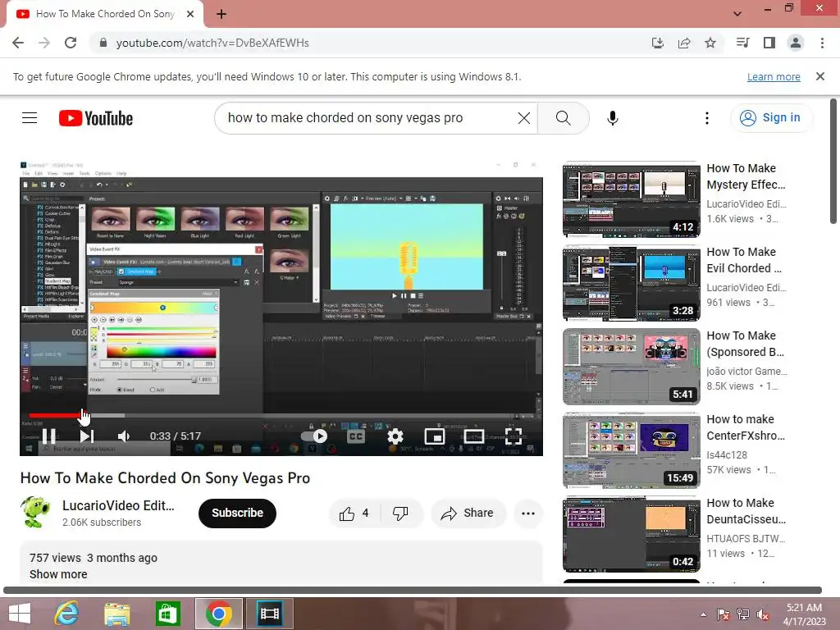This screenshot has width=840, height=630.
Task: Open the muted volume tray icon
Action: point(763,614)
